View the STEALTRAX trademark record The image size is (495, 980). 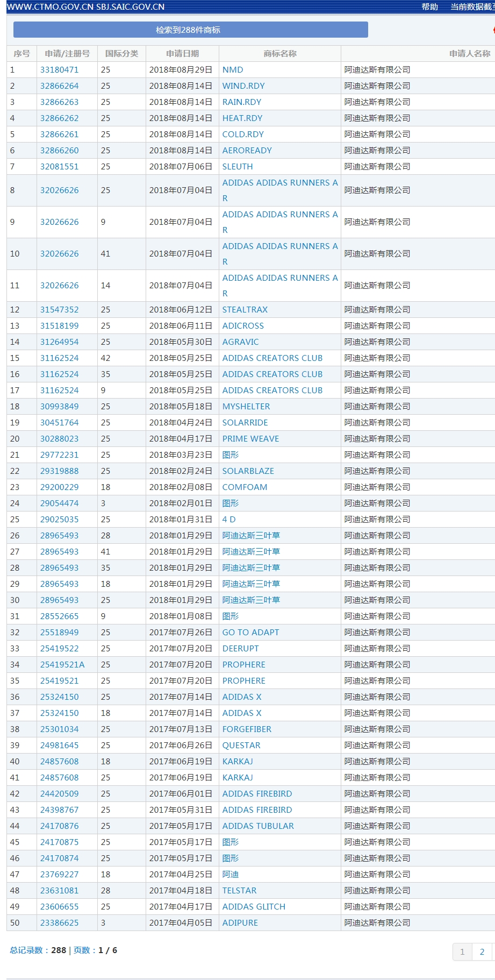(245, 310)
